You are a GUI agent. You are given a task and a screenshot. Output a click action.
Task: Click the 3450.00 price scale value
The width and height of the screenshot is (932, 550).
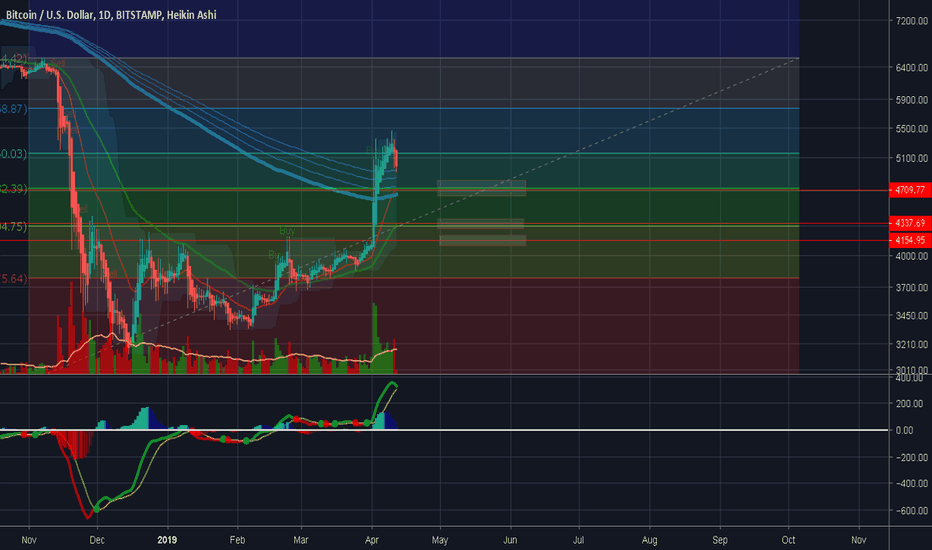911,316
